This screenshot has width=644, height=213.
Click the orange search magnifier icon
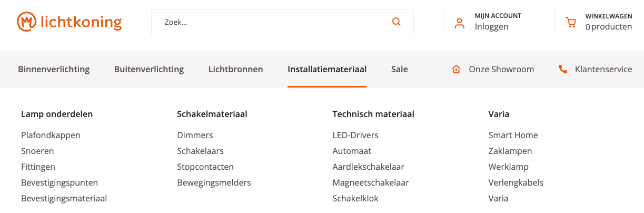(397, 22)
